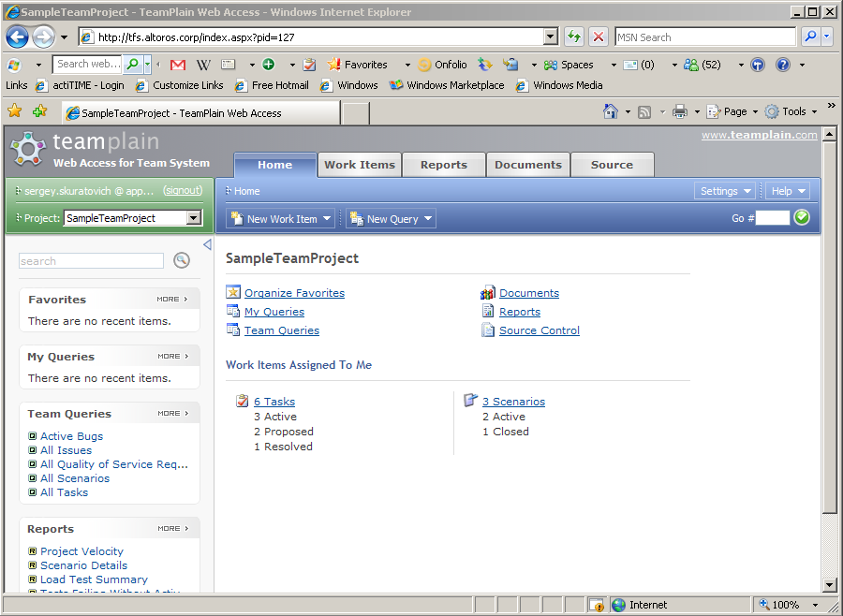Click the Source Control file icon
Viewport: 843px width, 616px height.
488,330
